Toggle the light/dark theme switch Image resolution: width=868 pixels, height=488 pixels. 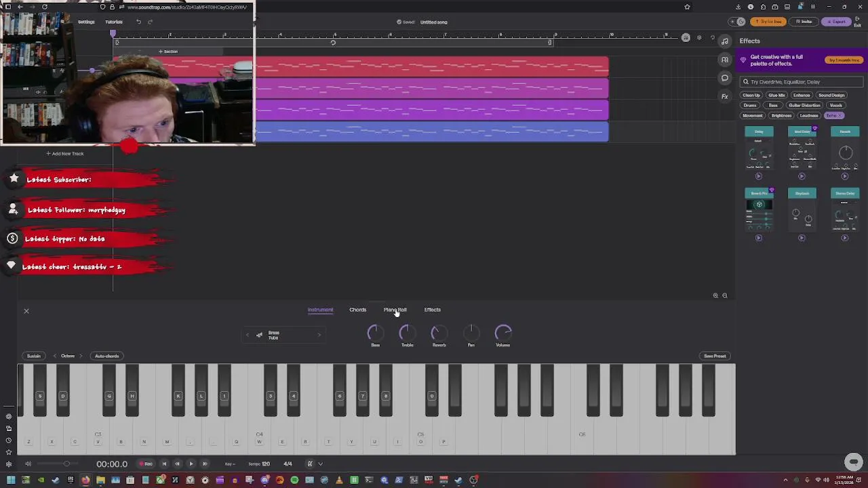pos(738,22)
